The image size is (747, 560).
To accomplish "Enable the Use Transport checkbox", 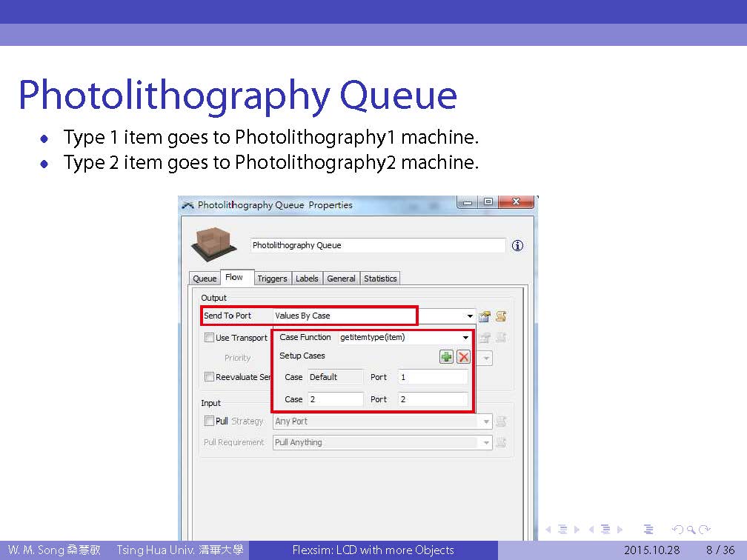I will [x=209, y=338].
